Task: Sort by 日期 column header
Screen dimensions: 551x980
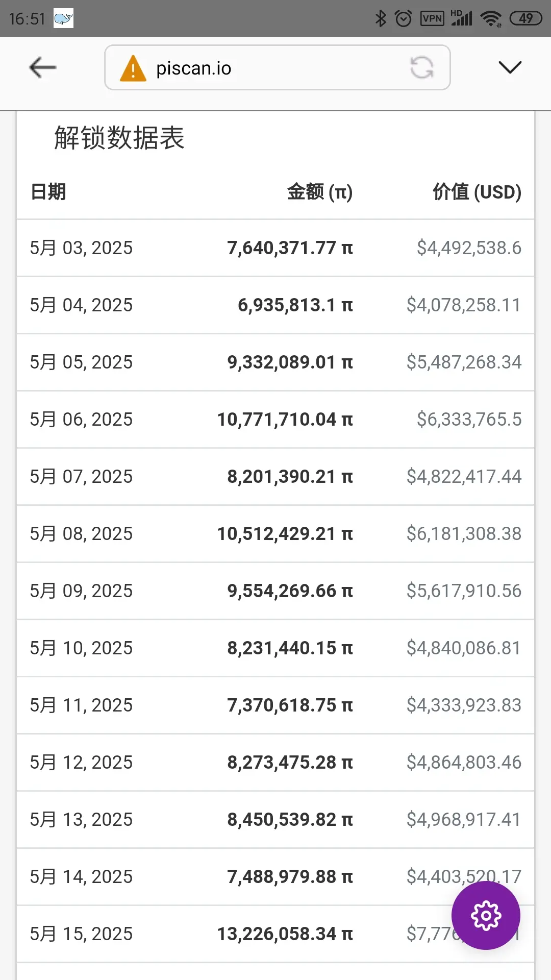Action: [x=48, y=192]
